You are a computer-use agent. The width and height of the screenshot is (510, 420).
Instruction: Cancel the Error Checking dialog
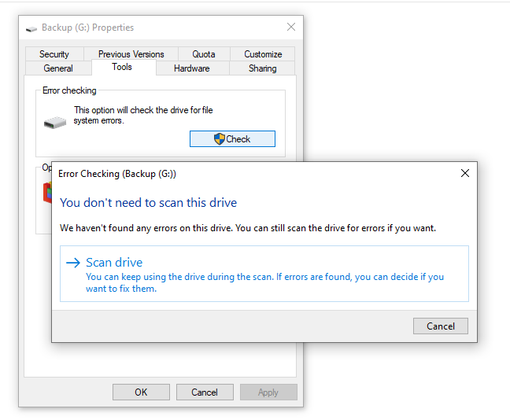coord(441,326)
